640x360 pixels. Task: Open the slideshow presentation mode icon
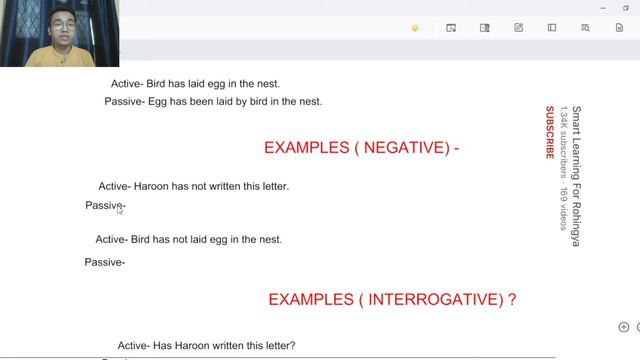[451, 28]
